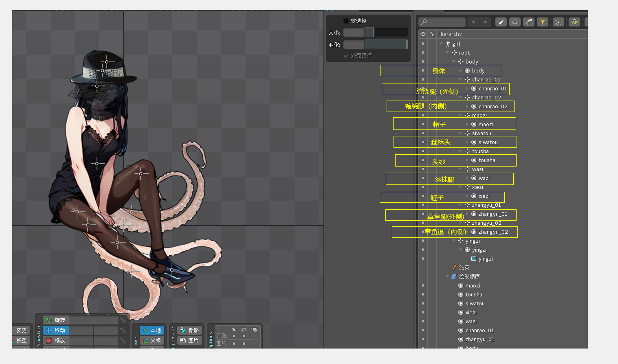618x364 pixels.
Task: Click the key icon beside 旋转 rotate
Action: tap(123, 320)
